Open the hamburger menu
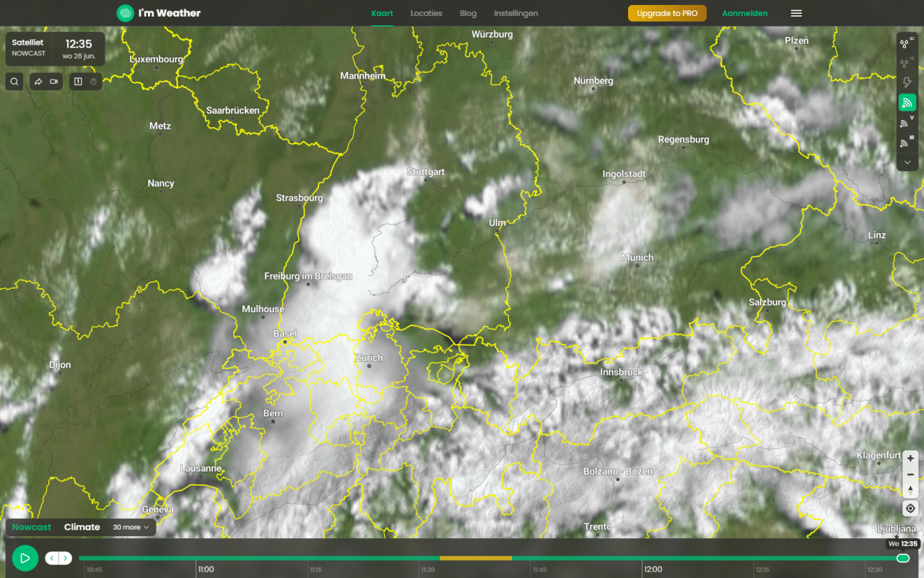This screenshot has height=578, width=924. pyautogui.click(x=796, y=13)
